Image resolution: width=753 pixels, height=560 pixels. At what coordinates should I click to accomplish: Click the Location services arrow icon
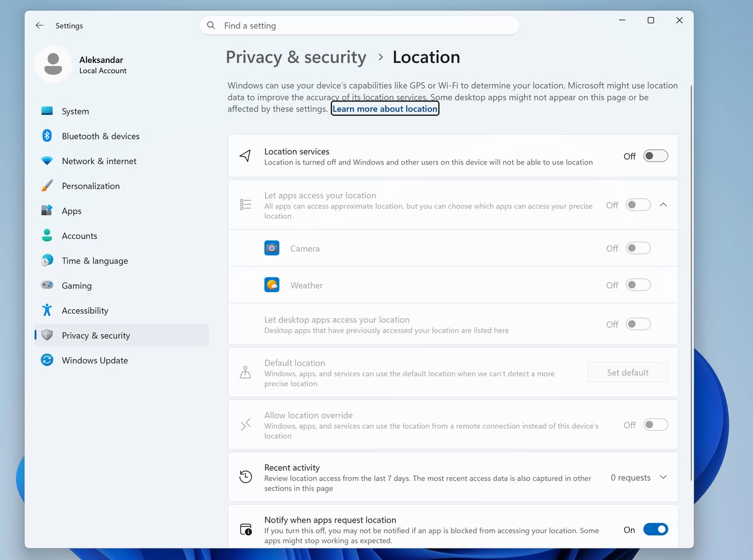point(246,156)
